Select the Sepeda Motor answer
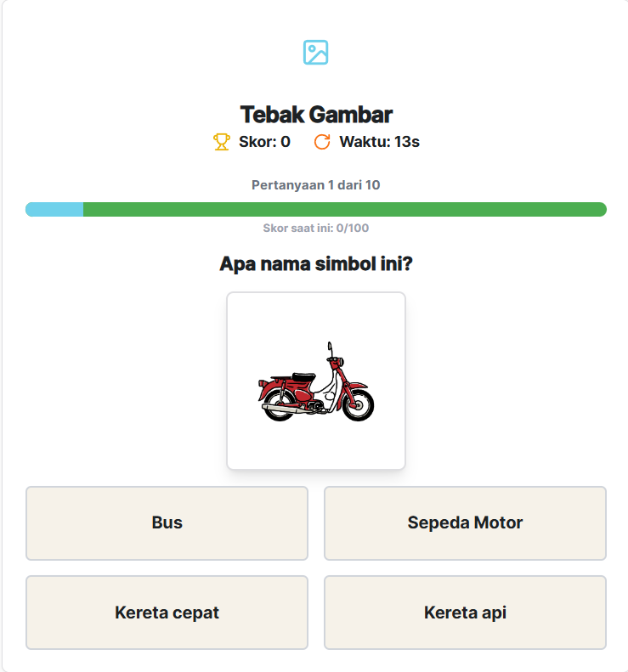 tap(465, 522)
